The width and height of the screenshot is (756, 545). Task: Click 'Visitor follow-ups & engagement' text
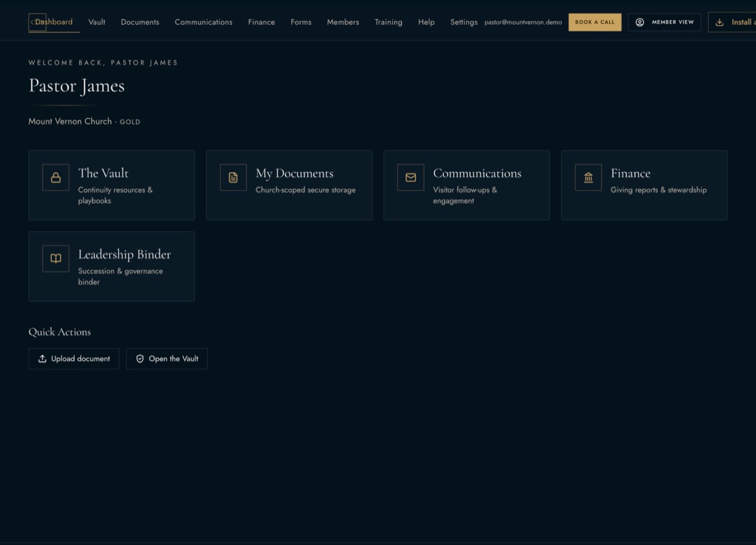click(x=465, y=195)
